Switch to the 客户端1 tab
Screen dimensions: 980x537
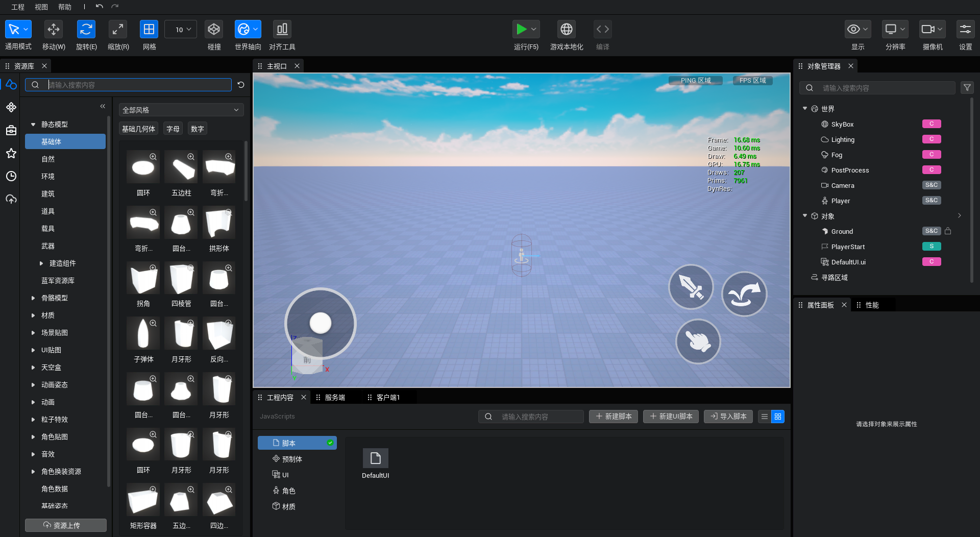(x=388, y=397)
